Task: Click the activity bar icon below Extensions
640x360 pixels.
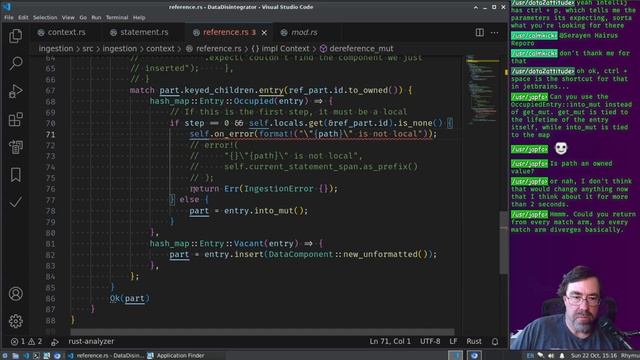Action: [16, 147]
